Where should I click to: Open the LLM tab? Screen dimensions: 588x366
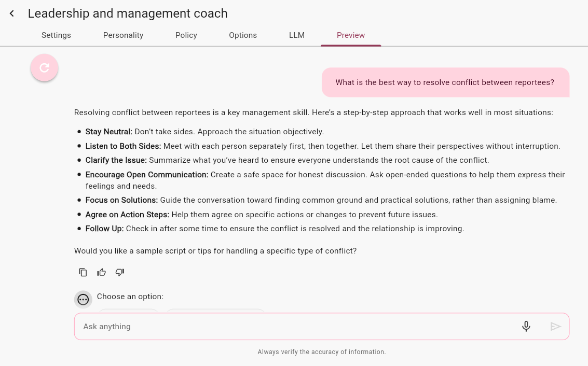coord(297,35)
